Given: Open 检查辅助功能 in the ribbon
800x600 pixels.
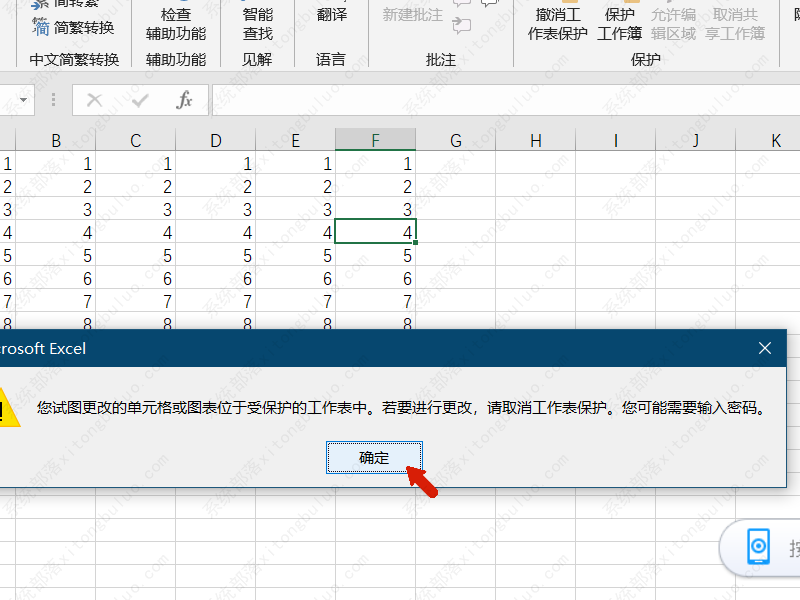Looking at the screenshot, I should click(175, 24).
